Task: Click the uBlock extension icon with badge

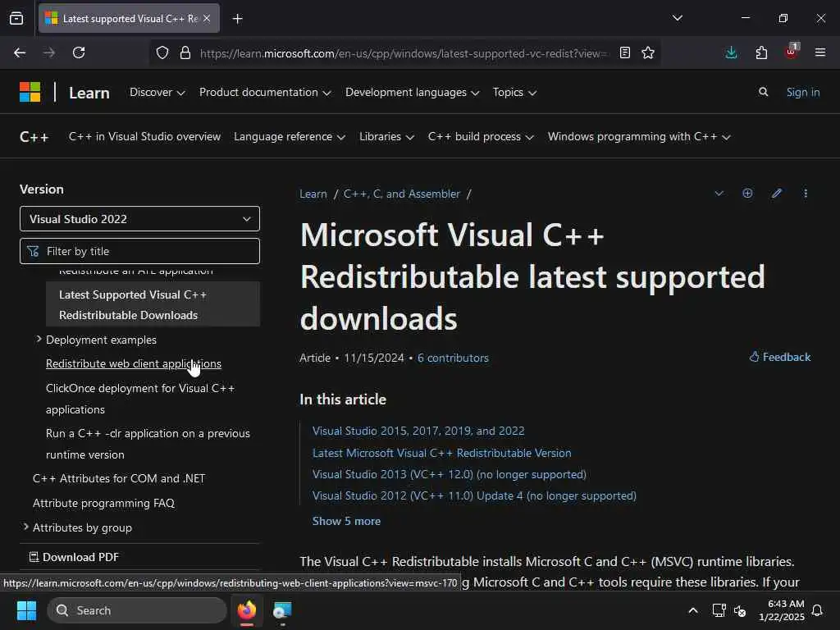Action: click(792, 52)
